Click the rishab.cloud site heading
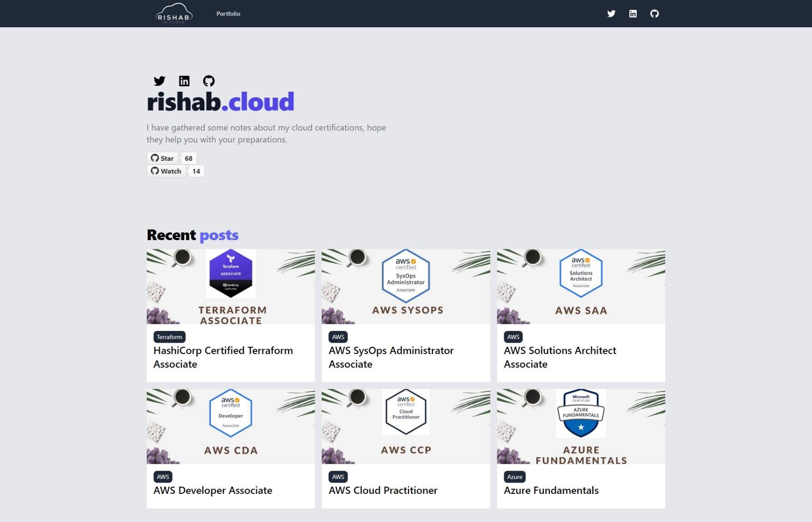Image resolution: width=812 pixels, height=522 pixels. [x=221, y=102]
